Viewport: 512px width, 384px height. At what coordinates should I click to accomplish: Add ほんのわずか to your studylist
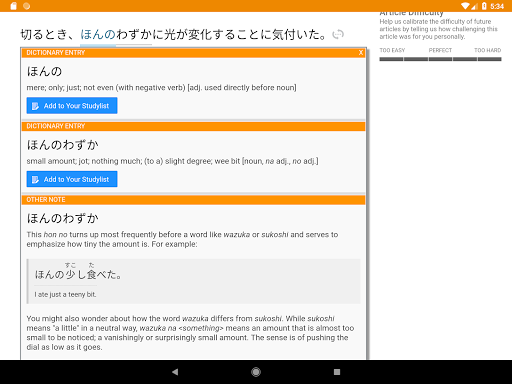72,179
